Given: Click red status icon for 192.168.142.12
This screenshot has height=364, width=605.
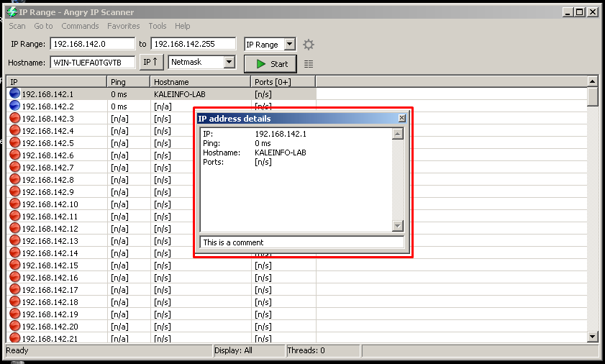Looking at the screenshot, I should (14, 228).
